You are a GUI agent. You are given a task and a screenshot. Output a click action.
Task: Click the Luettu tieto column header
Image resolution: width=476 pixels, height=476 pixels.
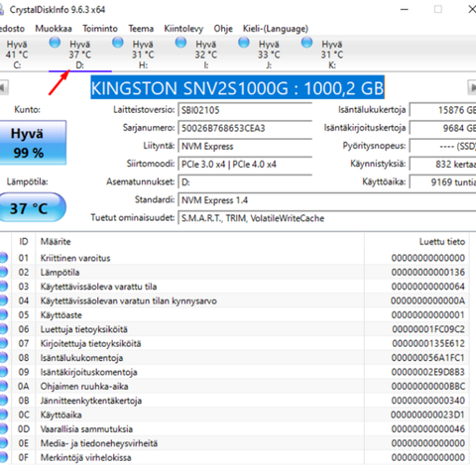click(x=416, y=241)
